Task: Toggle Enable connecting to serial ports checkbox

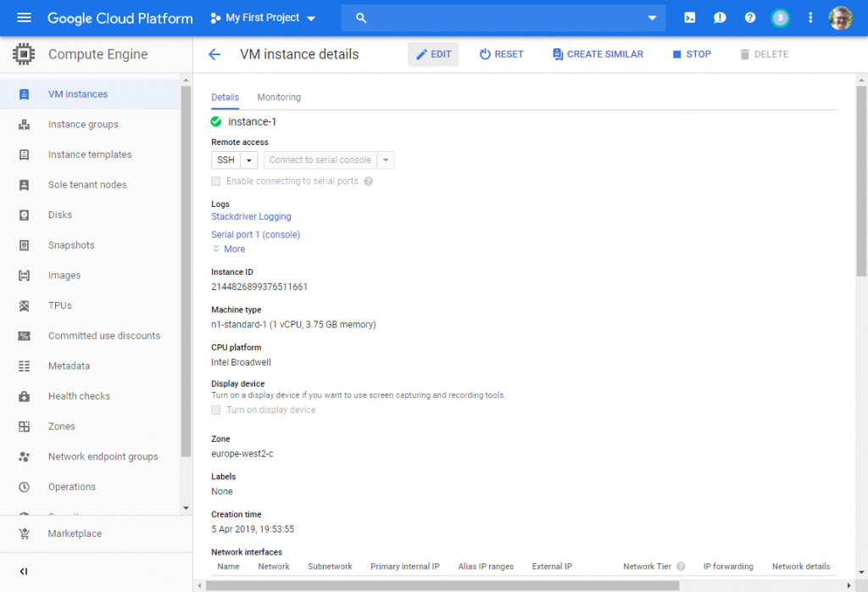Action: [x=216, y=182]
